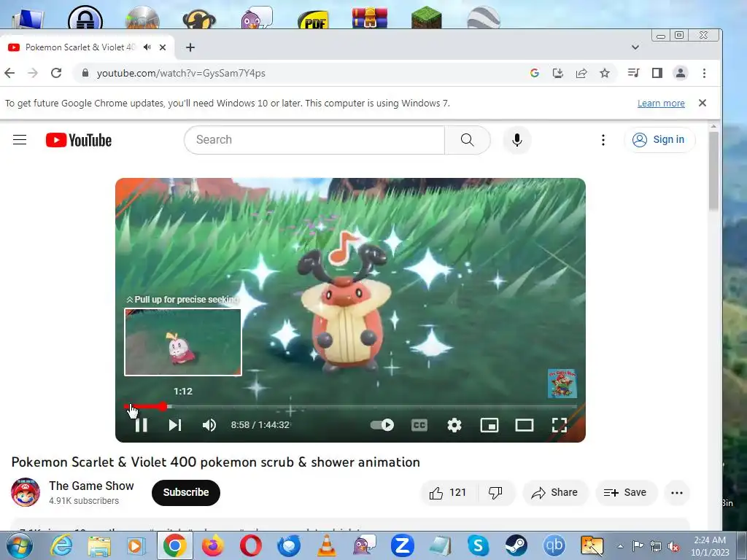Click the muted volume tray icon
This screenshot has width=747, height=560.
coord(673,546)
